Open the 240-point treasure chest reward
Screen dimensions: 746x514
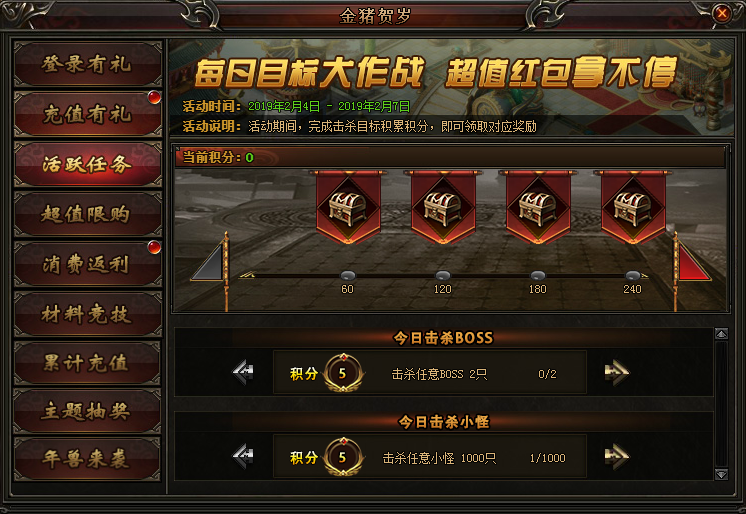tap(633, 208)
